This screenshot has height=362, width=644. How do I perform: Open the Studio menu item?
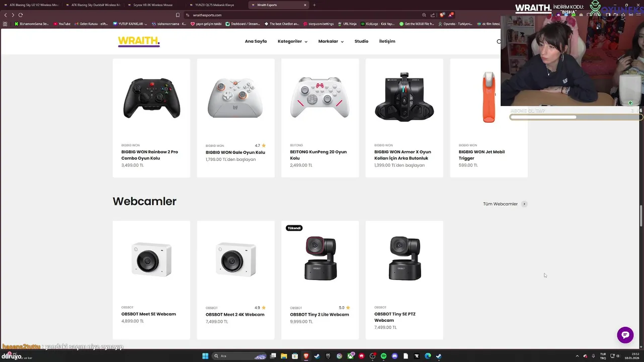click(x=361, y=41)
